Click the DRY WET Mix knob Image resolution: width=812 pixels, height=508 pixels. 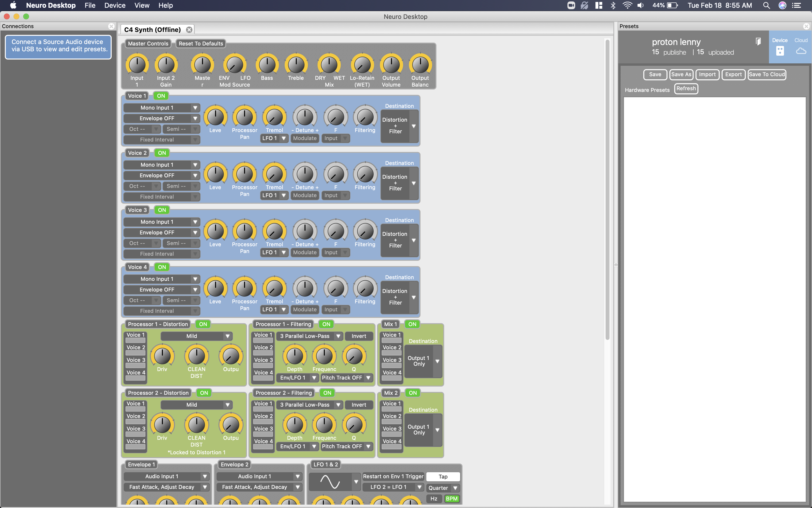tap(329, 65)
